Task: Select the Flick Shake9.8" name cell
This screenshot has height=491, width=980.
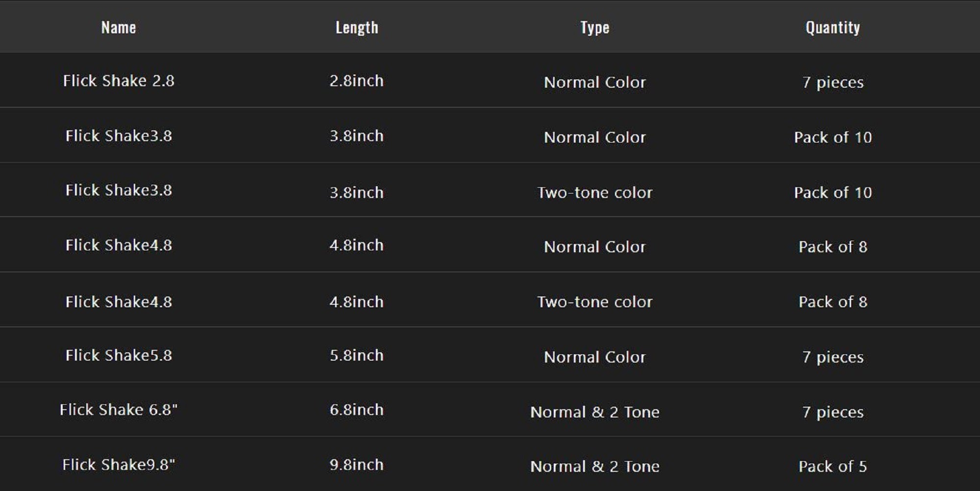Action: coord(119,465)
